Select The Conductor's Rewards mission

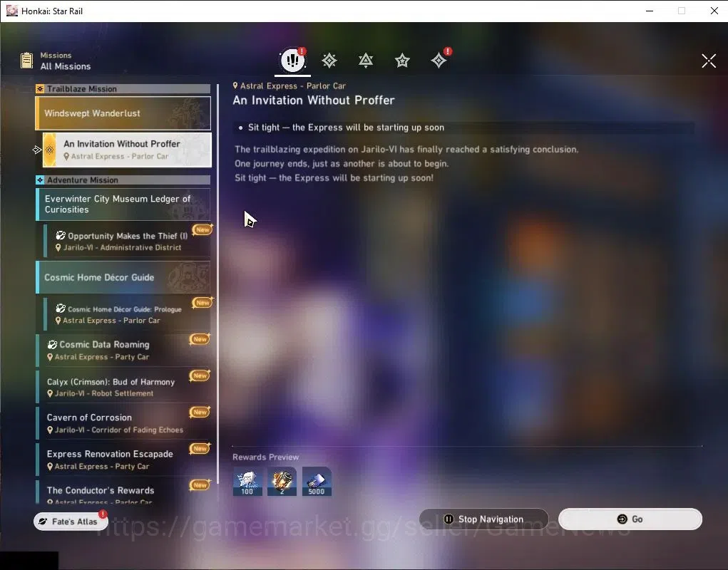123,492
